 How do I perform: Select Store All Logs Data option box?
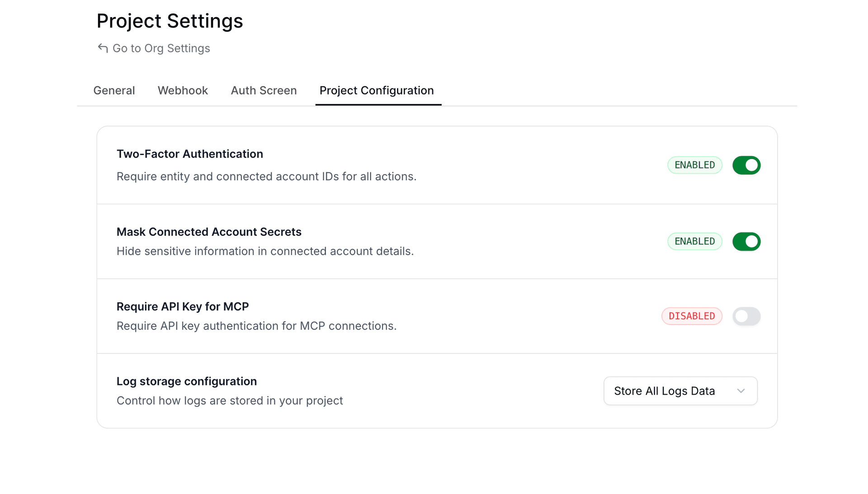[664, 390]
